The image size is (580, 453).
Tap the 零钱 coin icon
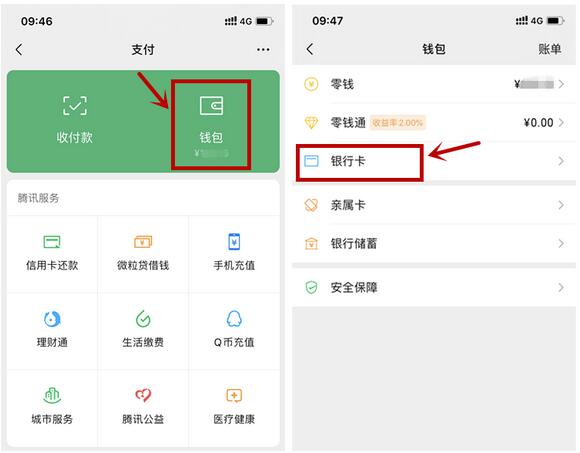(311, 84)
